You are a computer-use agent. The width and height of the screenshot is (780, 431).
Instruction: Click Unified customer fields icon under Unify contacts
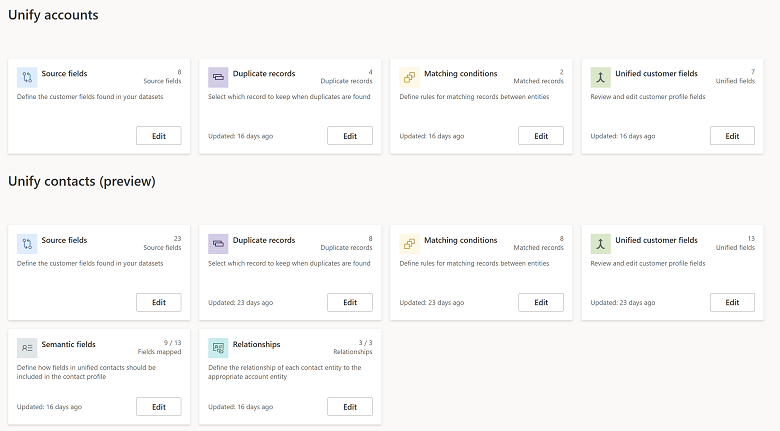(x=600, y=244)
